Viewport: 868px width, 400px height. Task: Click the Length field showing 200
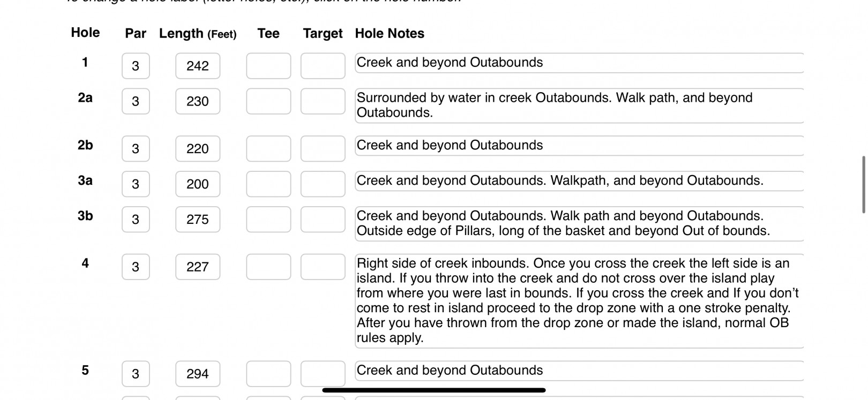click(x=198, y=184)
